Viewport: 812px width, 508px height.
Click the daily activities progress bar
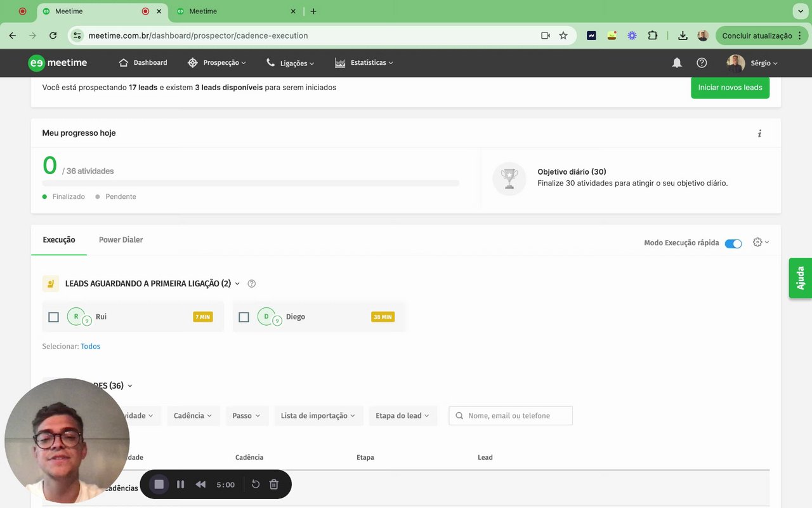[x=251, y=184]
